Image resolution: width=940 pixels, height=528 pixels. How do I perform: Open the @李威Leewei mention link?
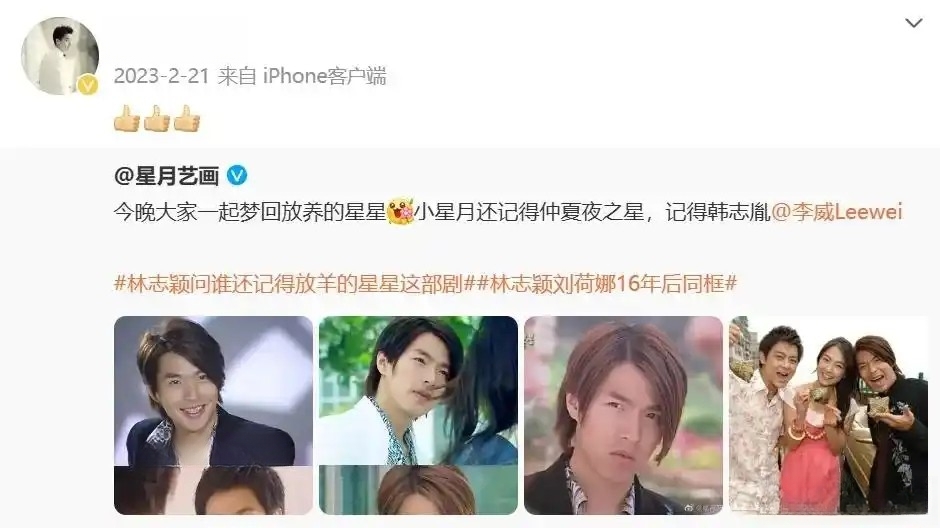(x=836, y=212)
